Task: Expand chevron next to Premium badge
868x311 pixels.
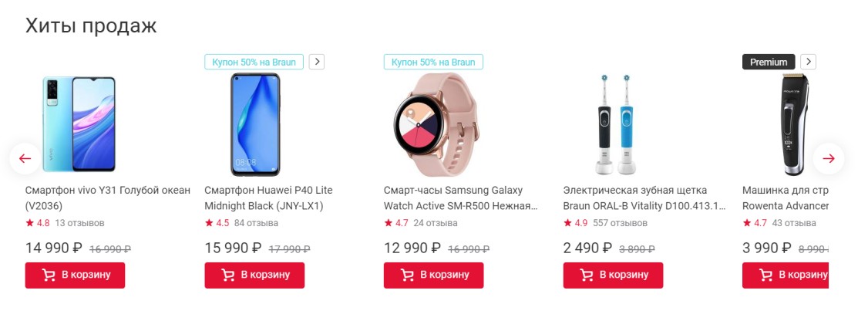Action: point(808,62)
